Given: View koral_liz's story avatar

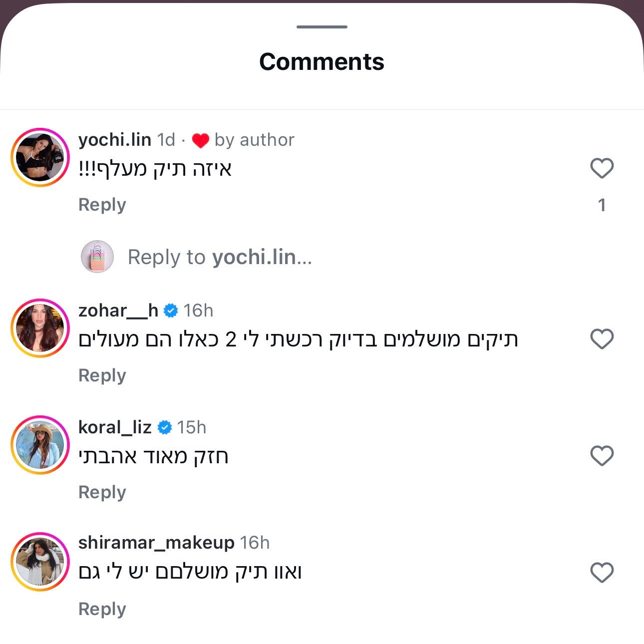Looking at the screenshot, I should 40,445.
